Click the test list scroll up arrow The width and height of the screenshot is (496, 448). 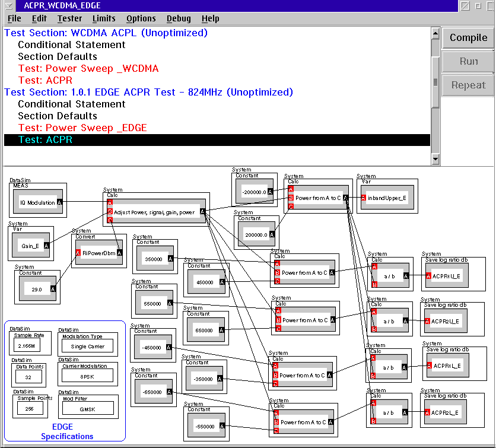pos(435,33)
